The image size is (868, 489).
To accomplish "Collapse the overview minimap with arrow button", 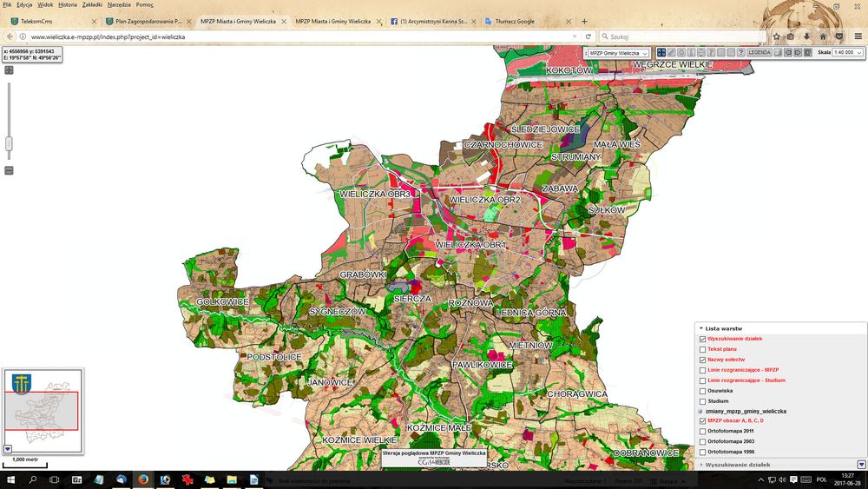I will point(7,448).
